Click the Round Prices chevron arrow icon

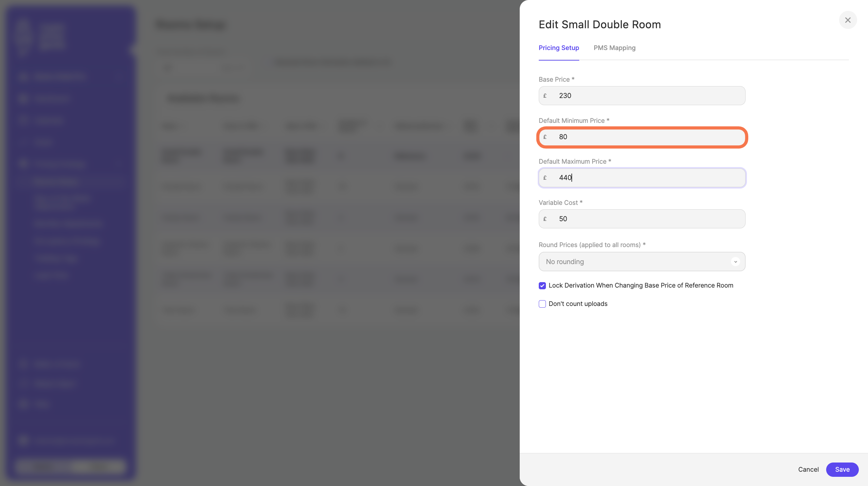(735, 262)
